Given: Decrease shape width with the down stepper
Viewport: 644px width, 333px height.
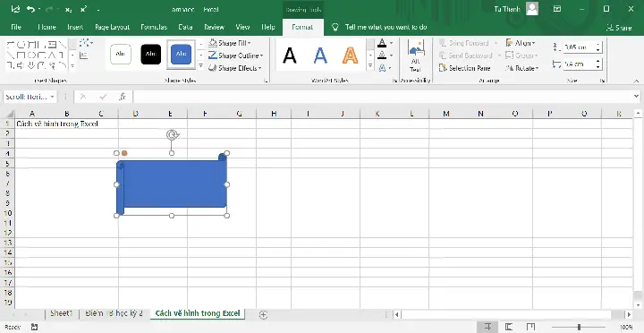Looking at the screenshot, I should point(598,67).
